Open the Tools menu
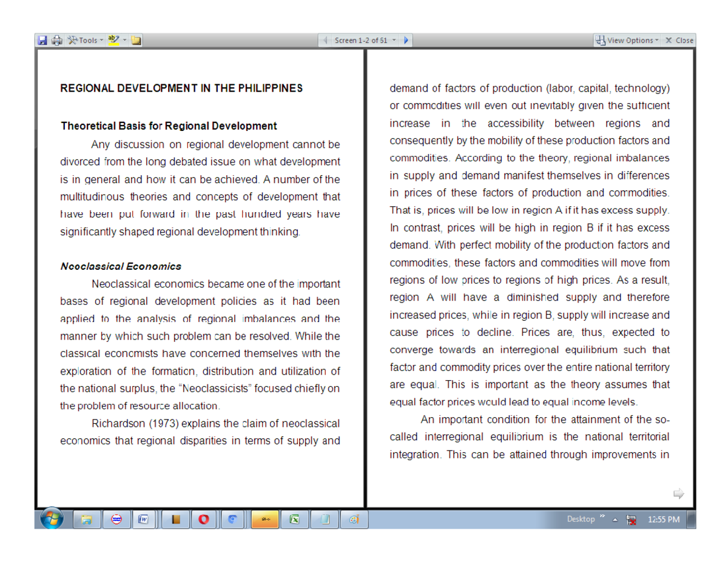Screen dimensions: 728x562 [x=84, y=41]
